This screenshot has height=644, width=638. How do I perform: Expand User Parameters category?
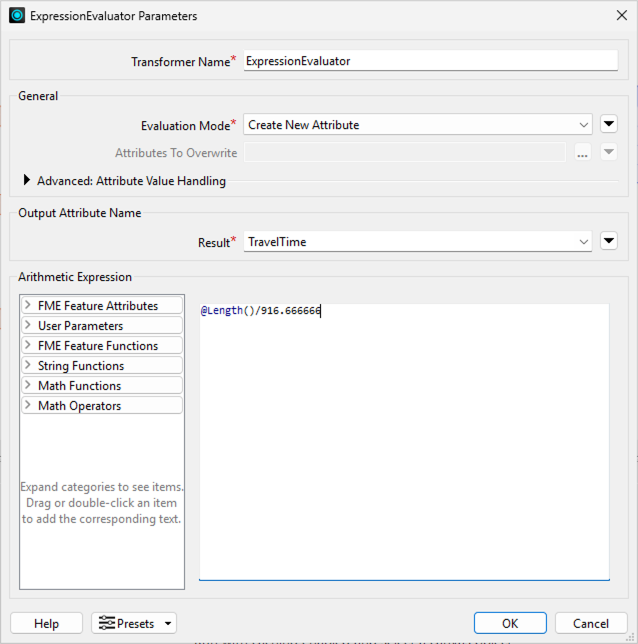102,326
